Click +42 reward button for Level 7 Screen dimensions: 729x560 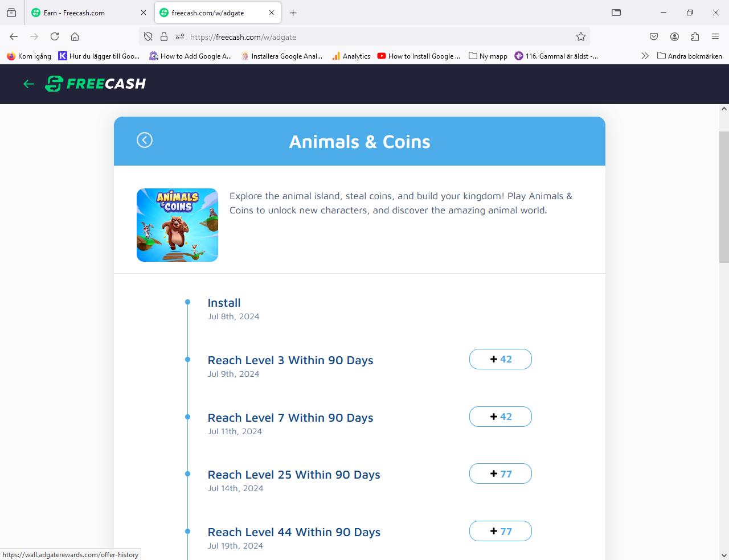pyautogui.click(x=501, y=417)
